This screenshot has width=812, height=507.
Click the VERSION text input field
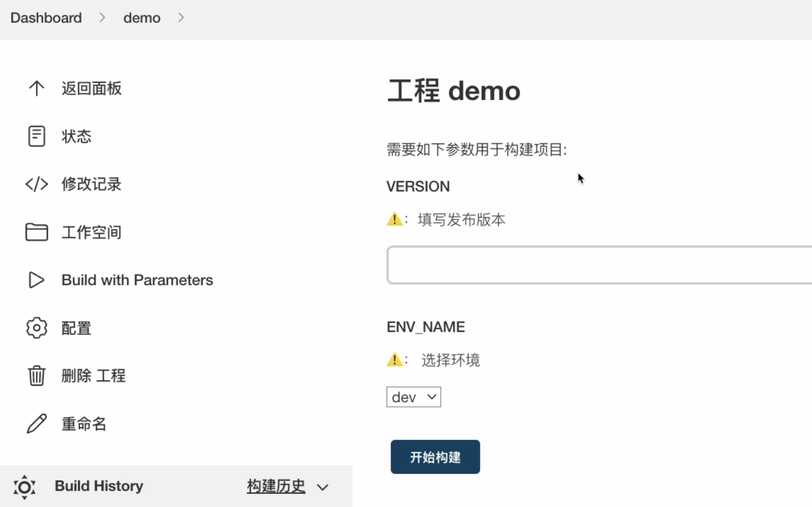point(599,265)
